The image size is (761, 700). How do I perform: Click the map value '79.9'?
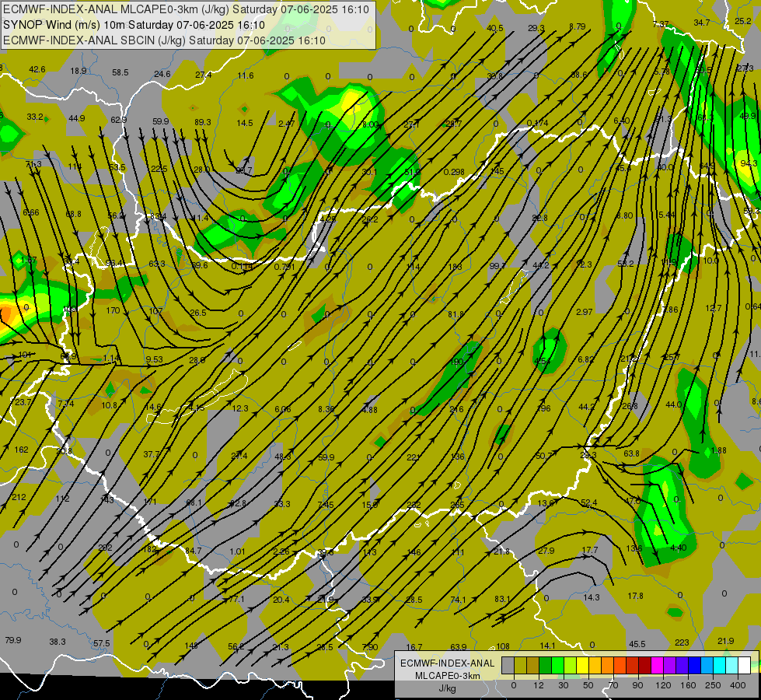click(x=13, y=640)
